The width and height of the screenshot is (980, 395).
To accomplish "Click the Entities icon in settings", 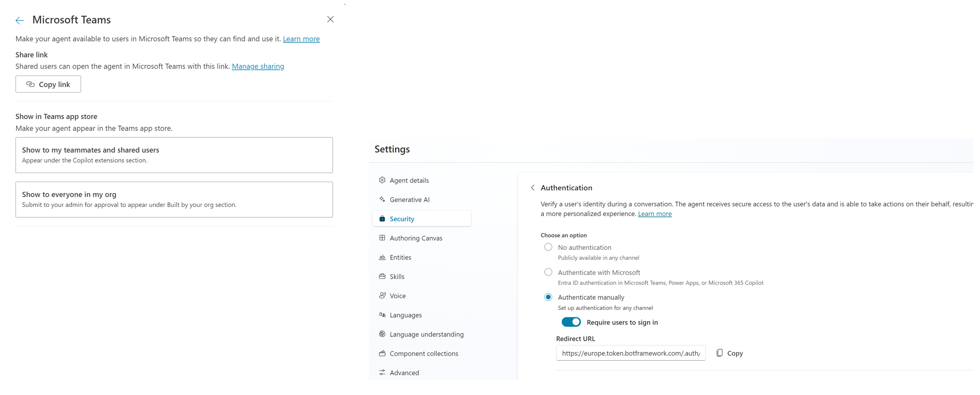I will 382,257.
